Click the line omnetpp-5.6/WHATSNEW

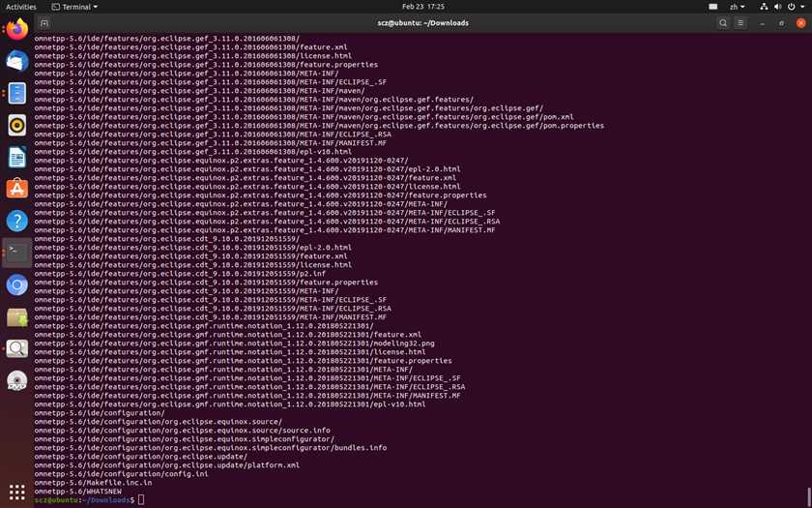pyautogui.click(x=78, y=492)
